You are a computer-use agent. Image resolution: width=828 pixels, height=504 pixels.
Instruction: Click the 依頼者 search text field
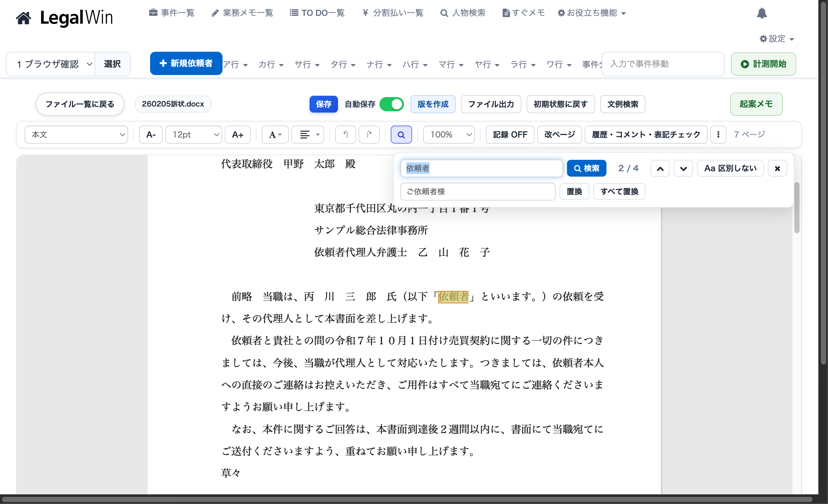point(481,168)
